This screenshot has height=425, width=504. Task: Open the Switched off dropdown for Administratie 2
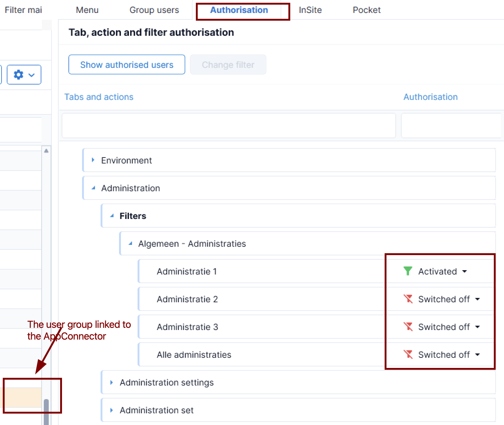click(477, 299)
